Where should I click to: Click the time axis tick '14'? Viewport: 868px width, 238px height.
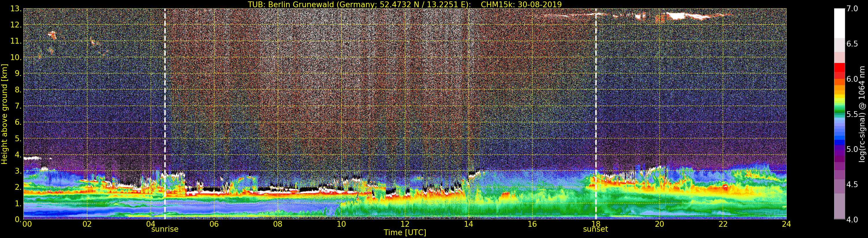pyautogui.click(x=469, y=224)
